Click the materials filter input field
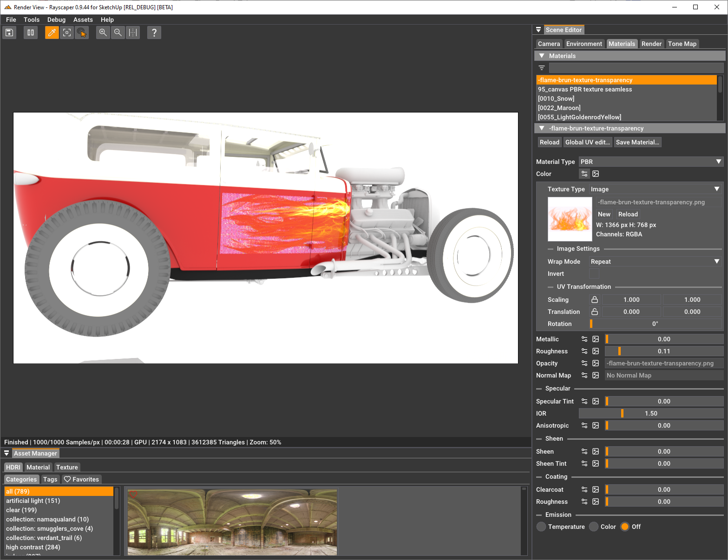This screenshot has height=560, width=728. [636, 68]
